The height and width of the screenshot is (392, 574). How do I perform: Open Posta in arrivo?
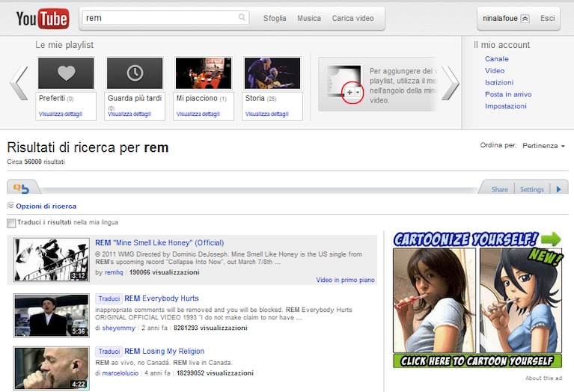pos(508,94)
